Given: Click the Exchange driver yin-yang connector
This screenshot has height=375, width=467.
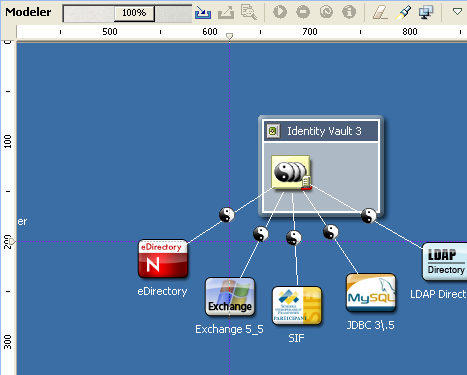Looking at the screenshot, I should click(261, 234).
